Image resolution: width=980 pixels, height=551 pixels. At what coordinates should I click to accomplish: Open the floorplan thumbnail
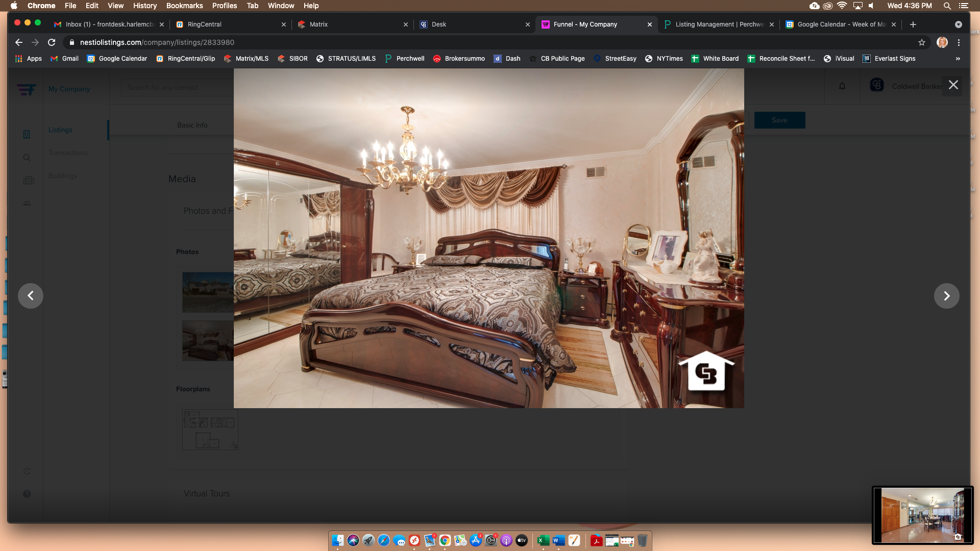210,430
